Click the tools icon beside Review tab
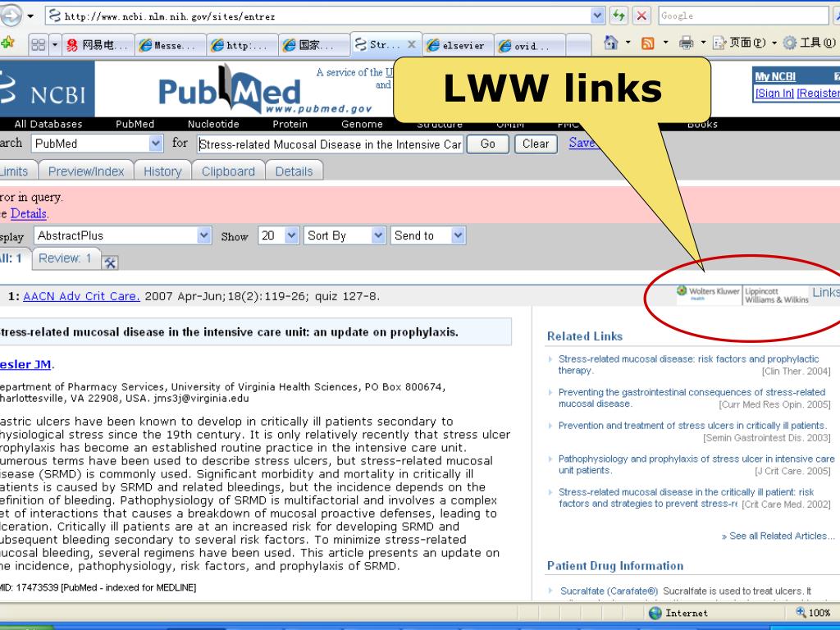Image resolution: width=840 pixels, height=630 pixels. (110, 262)
